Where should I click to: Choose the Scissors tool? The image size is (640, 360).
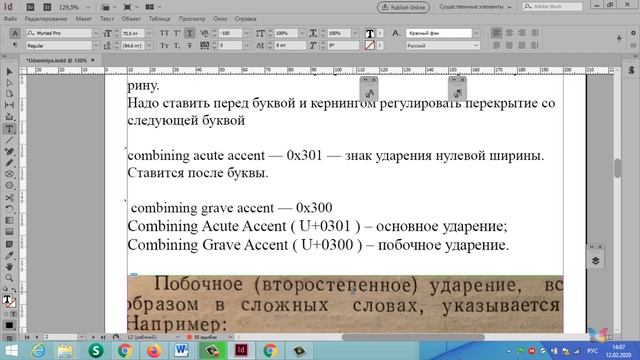[x=9, y=198]
